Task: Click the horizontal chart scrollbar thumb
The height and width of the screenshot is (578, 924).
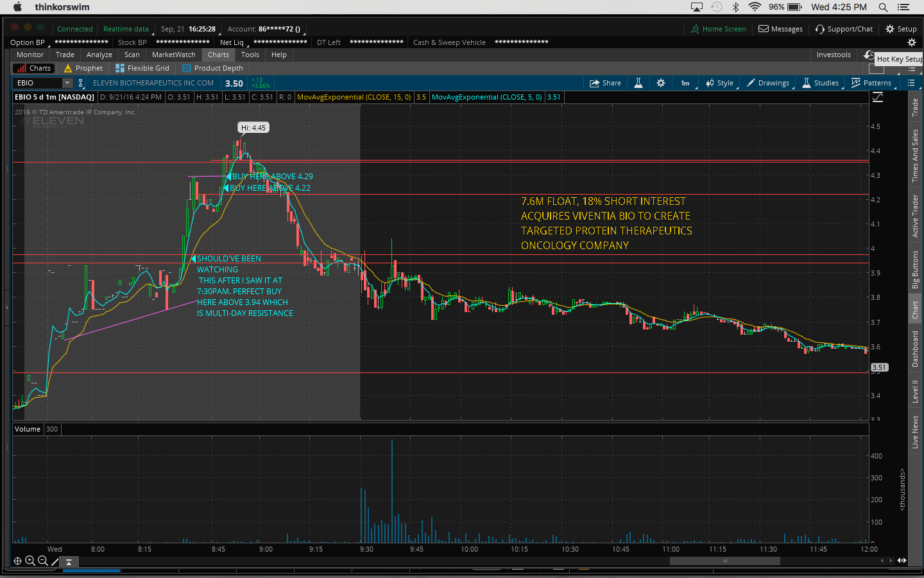Action: (x=725, y=561)
